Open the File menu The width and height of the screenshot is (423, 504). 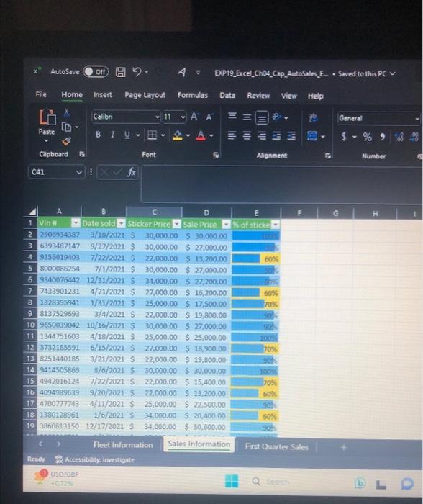click(x=41, y=94)
